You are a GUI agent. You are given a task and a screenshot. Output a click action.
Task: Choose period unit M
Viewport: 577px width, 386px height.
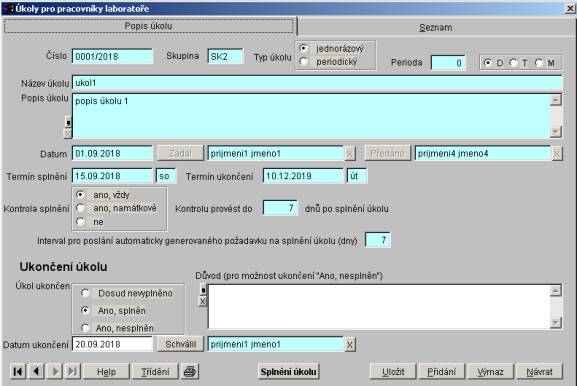[x=539, y=63]
